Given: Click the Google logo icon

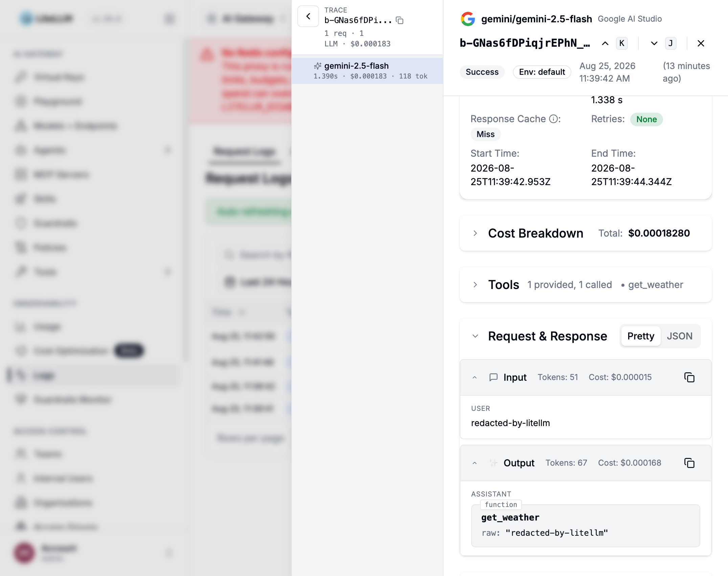Looking at the screenshot, I should pyautogui.click(x=468, y=19).
